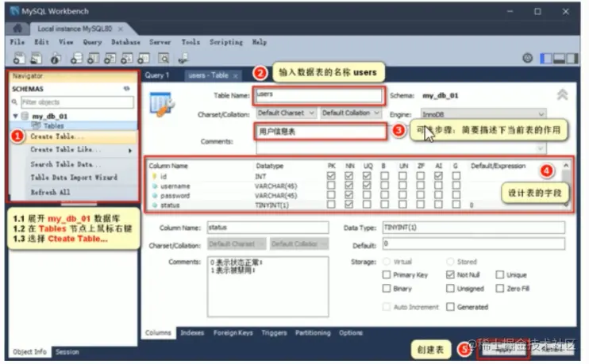Switch to the Foreign Keys tab
The image size is (589, 364).
click(233, 333)
